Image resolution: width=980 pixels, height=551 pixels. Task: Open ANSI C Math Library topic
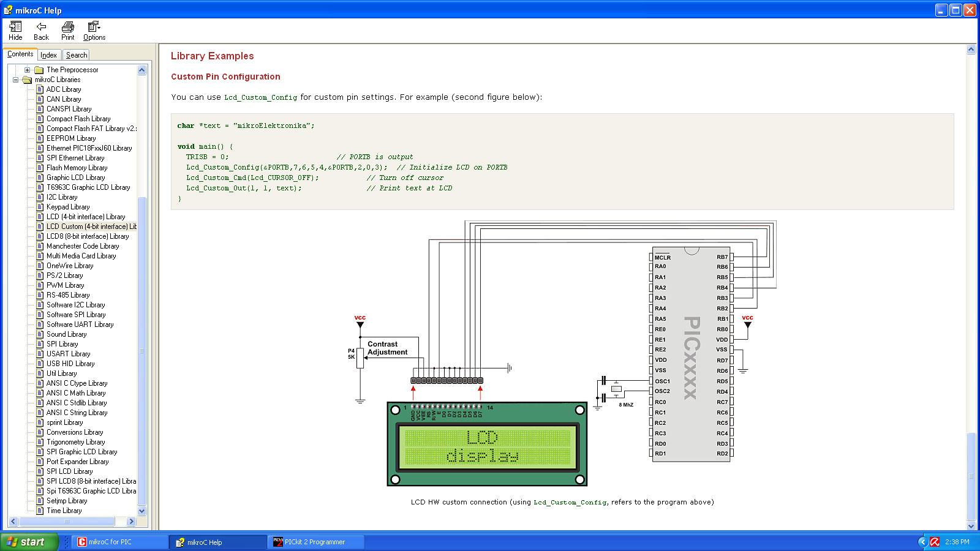click(76, 393)
